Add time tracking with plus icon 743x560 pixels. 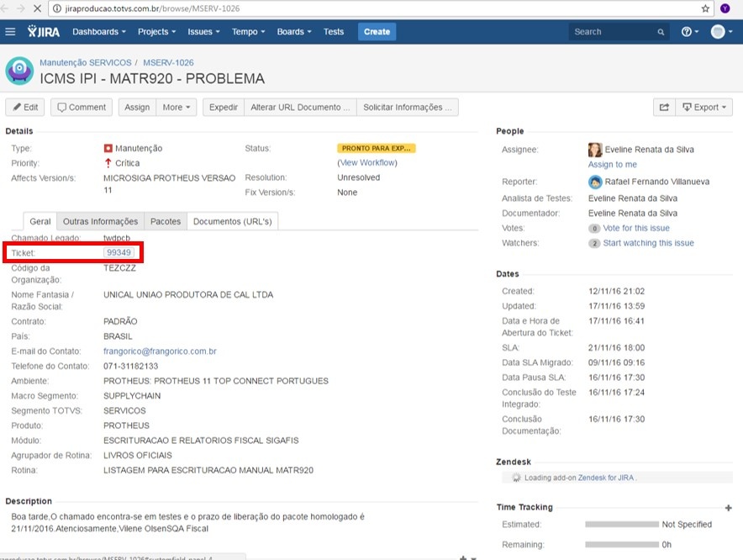(x=729, y=508)
